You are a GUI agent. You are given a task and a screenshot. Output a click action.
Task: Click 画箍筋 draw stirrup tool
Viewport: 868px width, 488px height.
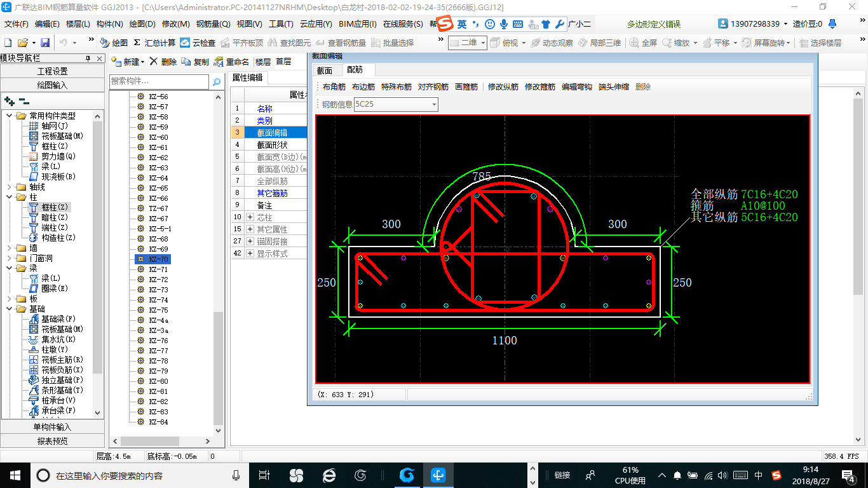[x=466, y=87]
